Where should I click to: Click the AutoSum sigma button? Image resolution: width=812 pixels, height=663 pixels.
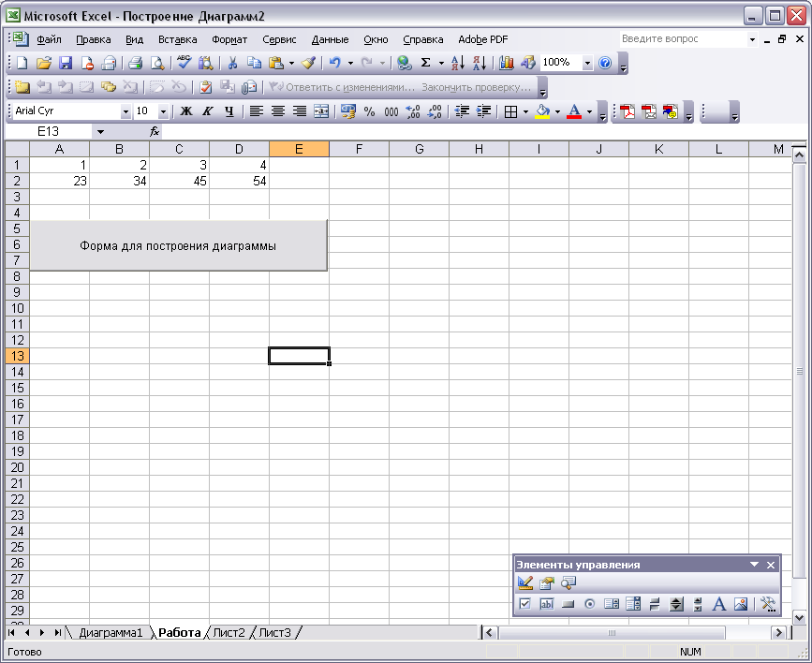pos(426,63)
